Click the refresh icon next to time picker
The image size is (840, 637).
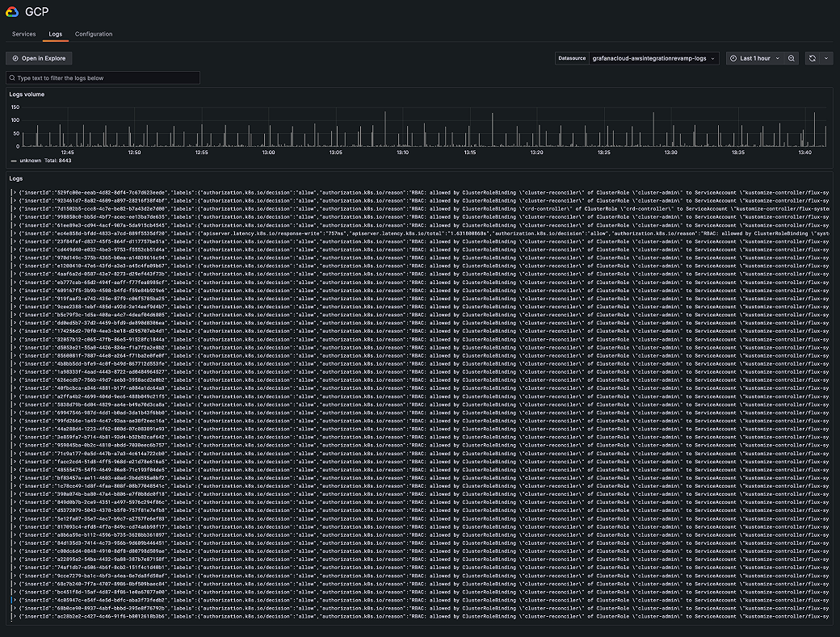pos(812,58)
